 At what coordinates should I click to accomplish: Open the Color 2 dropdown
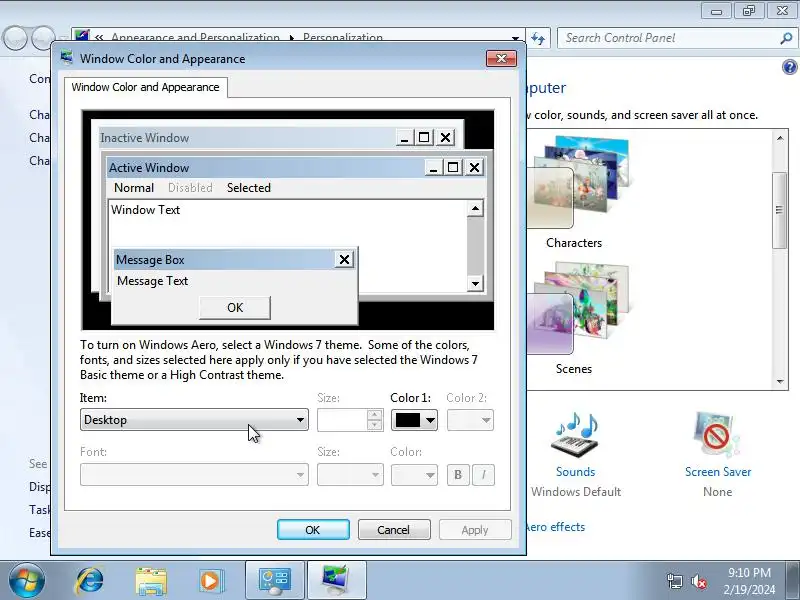point(470,420)
